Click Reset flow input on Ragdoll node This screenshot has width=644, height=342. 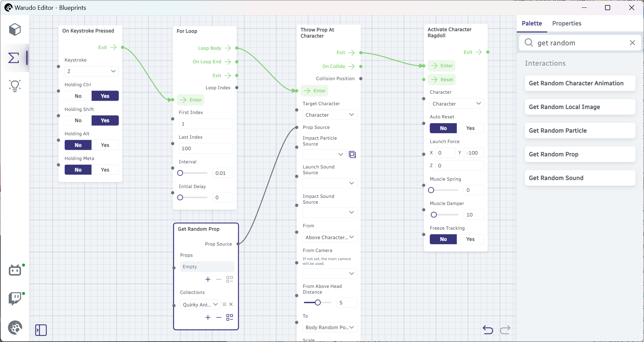coord(442,79)
